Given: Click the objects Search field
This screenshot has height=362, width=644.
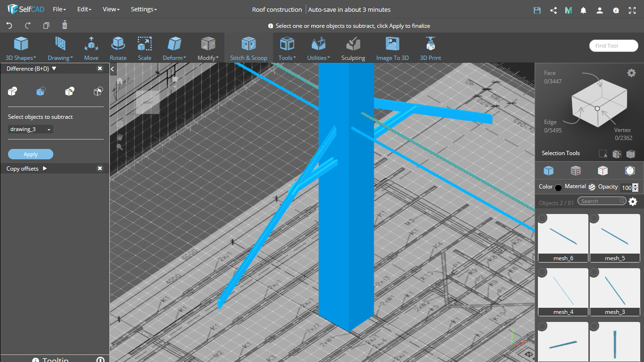Looking at the screenshot, I should point(602,201).
